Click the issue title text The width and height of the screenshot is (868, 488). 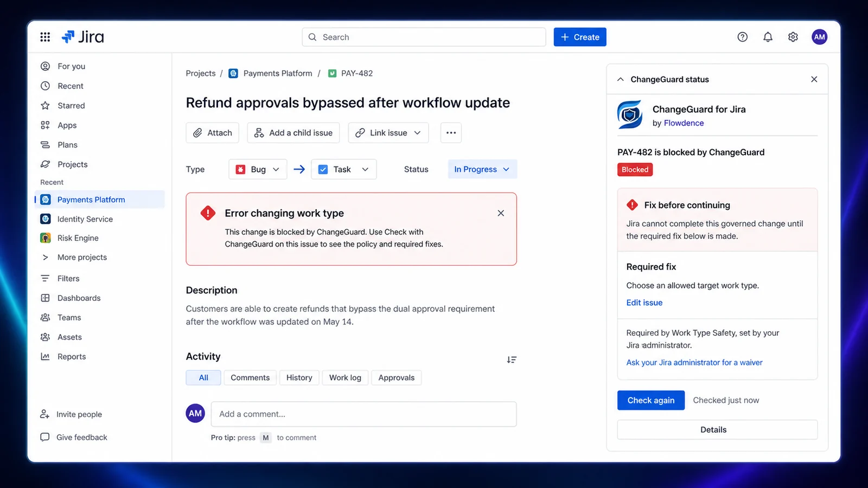(x=348, y=102)
